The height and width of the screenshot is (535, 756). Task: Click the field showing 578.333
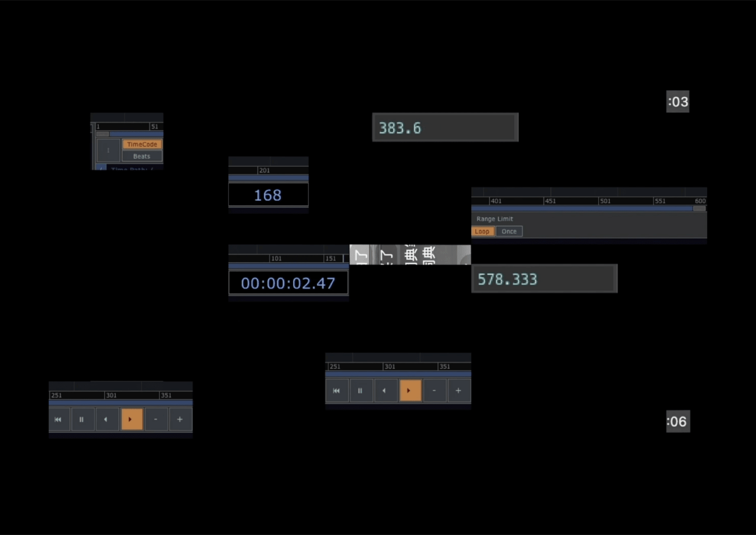544,279
